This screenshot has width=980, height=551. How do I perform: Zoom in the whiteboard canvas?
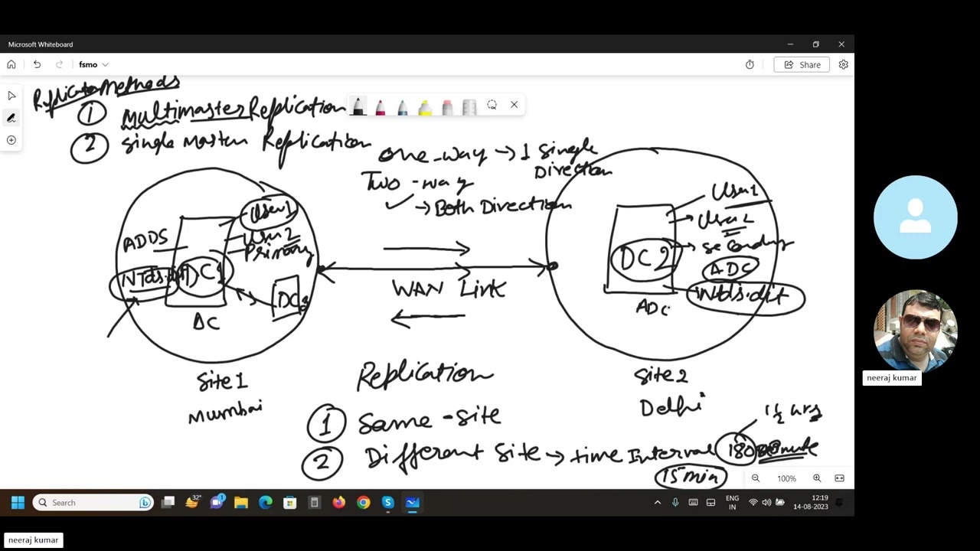[817, 478]
